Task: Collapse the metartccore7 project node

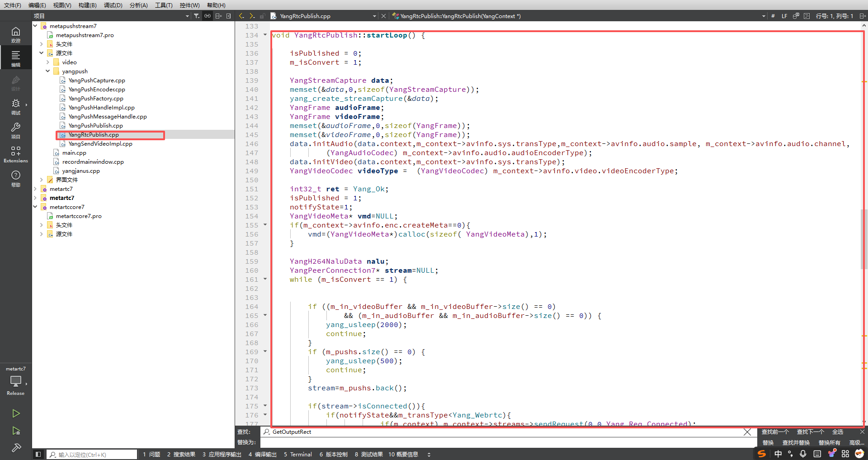Action: click(35, 207)
